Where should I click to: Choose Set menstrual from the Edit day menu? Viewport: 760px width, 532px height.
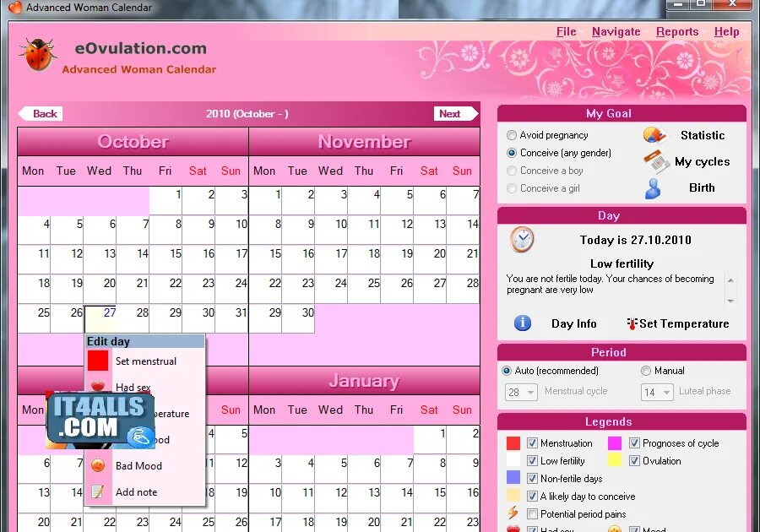coord(145,361)
